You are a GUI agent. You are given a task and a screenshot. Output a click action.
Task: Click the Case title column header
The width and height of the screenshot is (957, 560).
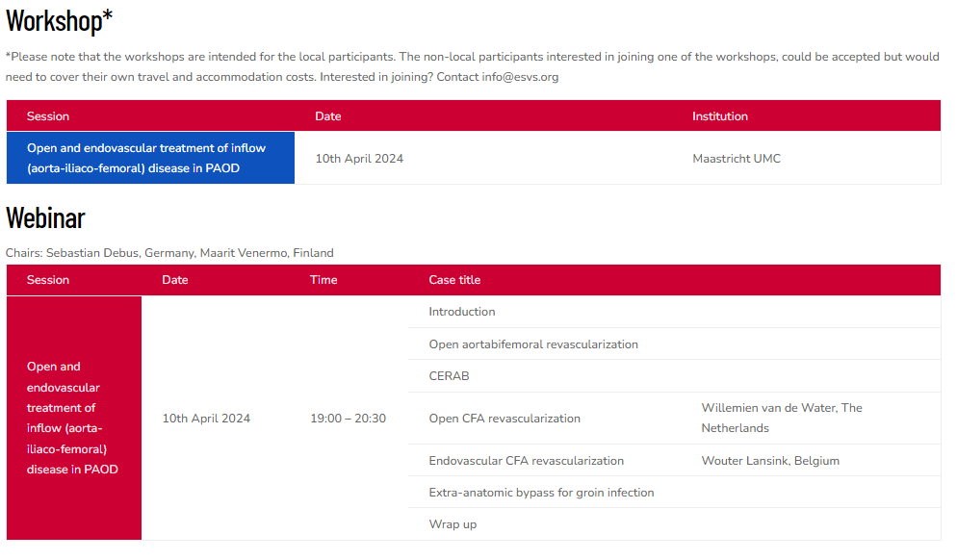pos(454,280)
